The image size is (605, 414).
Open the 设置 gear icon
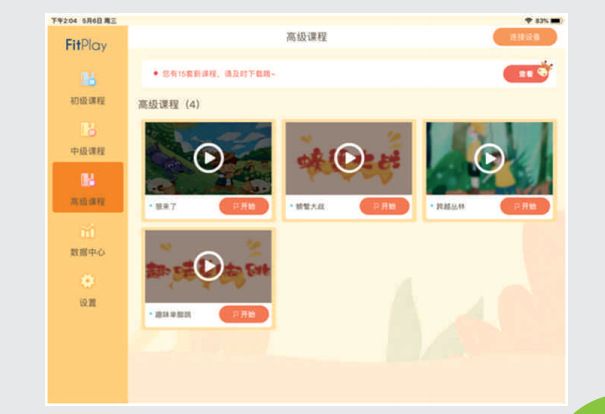click(88, 281)
